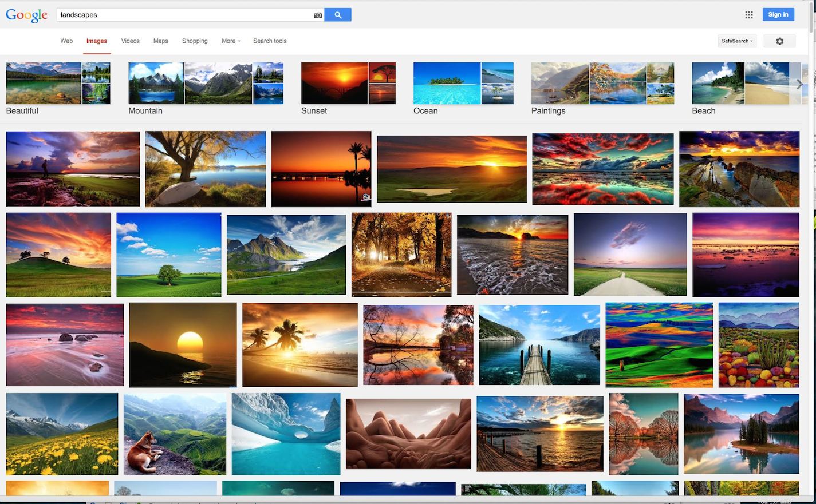Viewport: 816px width, 504px height.
Task: Go to the Shopping tab
Action: (195, 41)
